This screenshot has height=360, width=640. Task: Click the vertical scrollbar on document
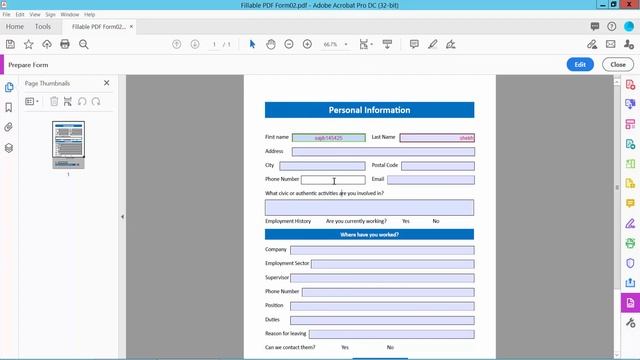point(617,188)
